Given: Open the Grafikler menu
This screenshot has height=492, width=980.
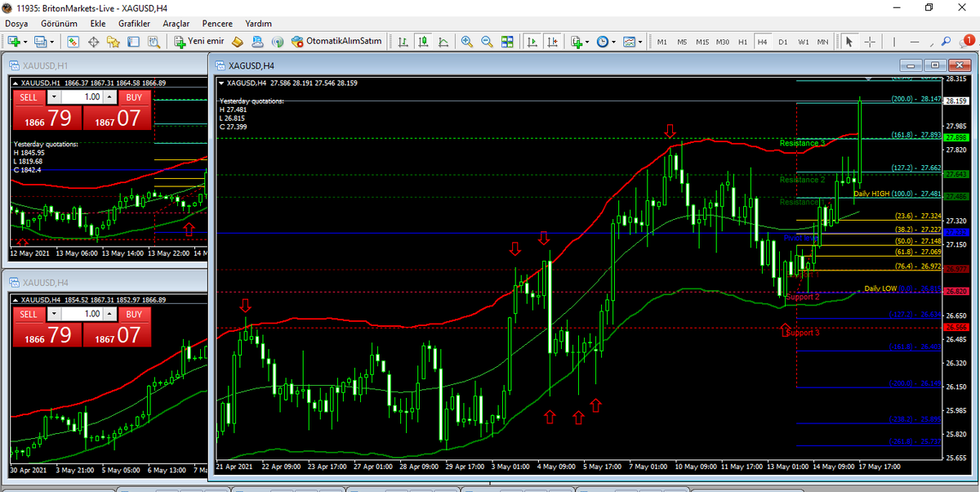Looking at the screenshot, I should [x=136, y=24].
